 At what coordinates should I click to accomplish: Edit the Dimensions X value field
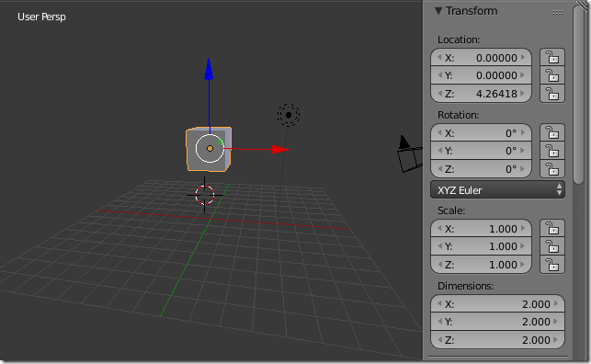[x=497, y=304]
